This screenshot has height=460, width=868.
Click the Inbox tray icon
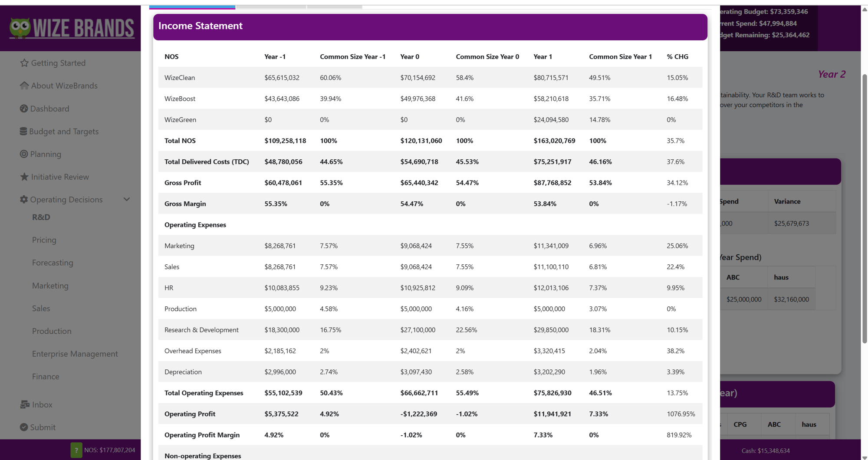pyautogui.click(x=25, y=404)
